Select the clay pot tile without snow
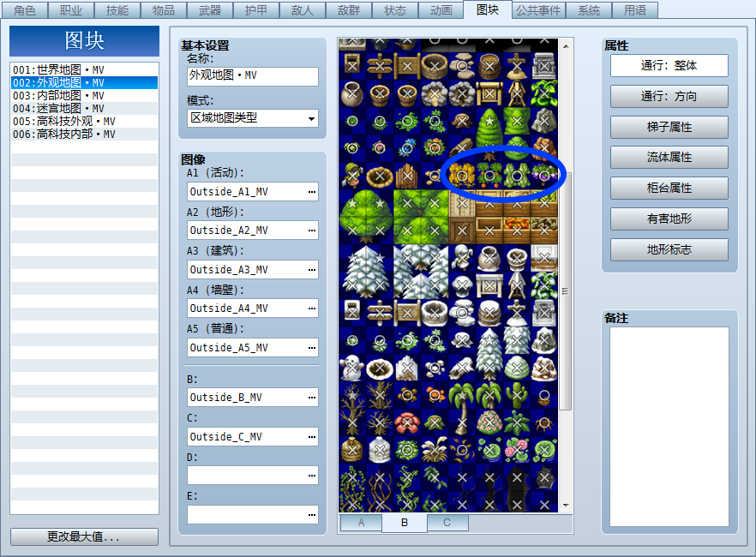Image resolution: width=756 pixels, height=557 pixels. point(352,93)
